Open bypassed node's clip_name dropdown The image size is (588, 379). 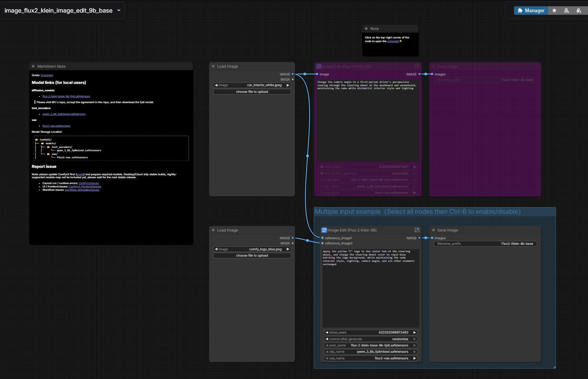click(368, 186)
